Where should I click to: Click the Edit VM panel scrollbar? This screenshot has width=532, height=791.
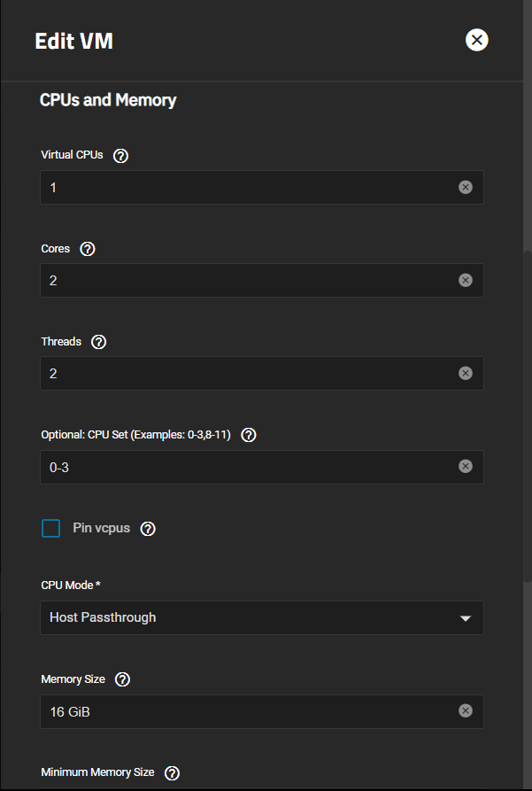(528, 416)
